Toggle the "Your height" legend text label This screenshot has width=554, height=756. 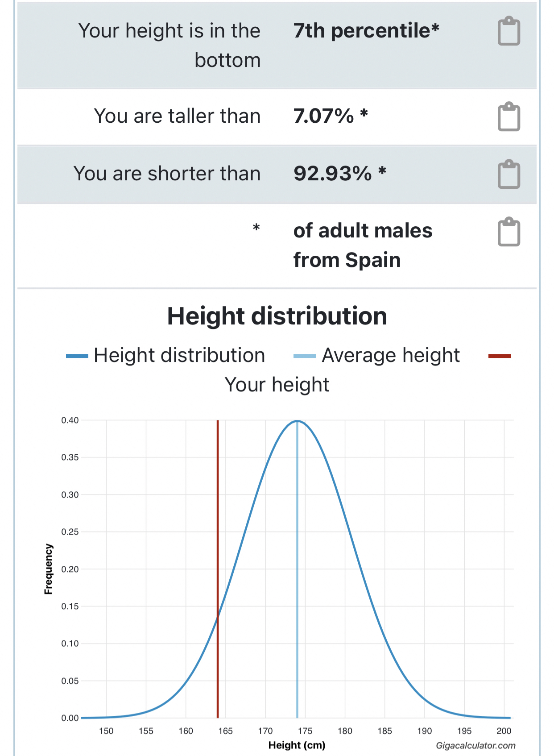click(x=277, y=385)
